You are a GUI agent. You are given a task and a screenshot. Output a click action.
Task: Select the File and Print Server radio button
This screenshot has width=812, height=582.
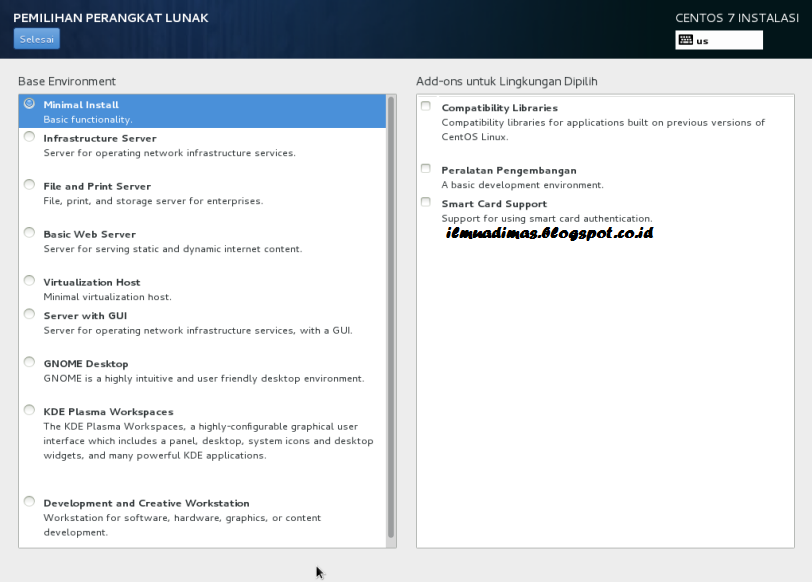point(30,185)
